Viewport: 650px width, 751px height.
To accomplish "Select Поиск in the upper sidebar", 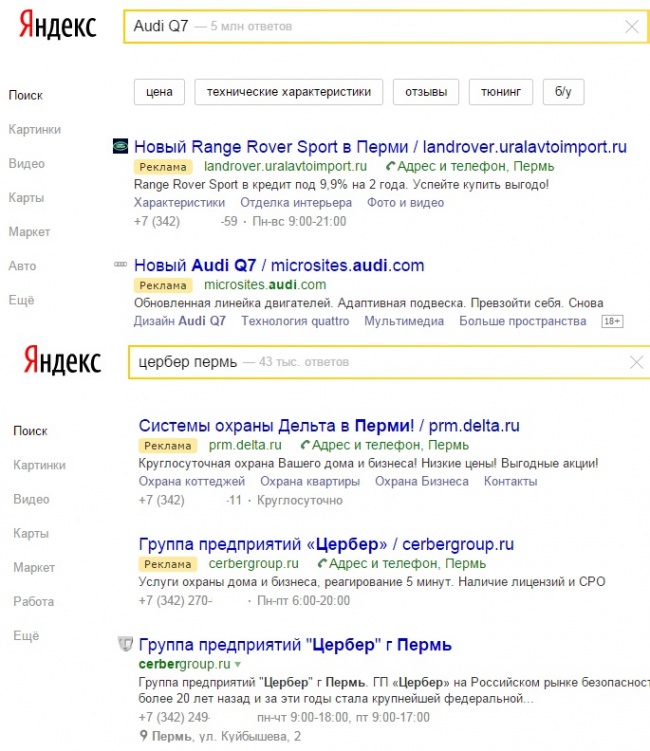I will click(25, 95).
